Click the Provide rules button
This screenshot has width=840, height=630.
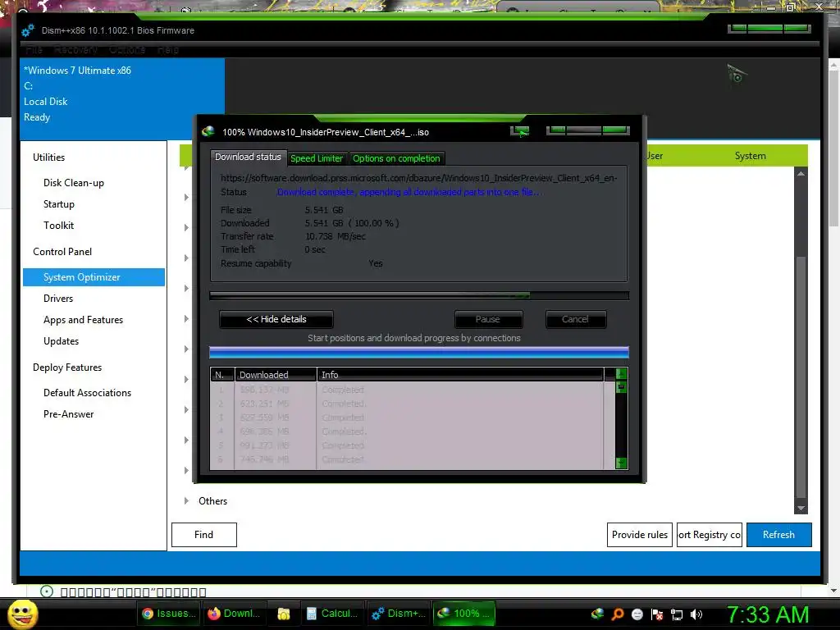640,535
